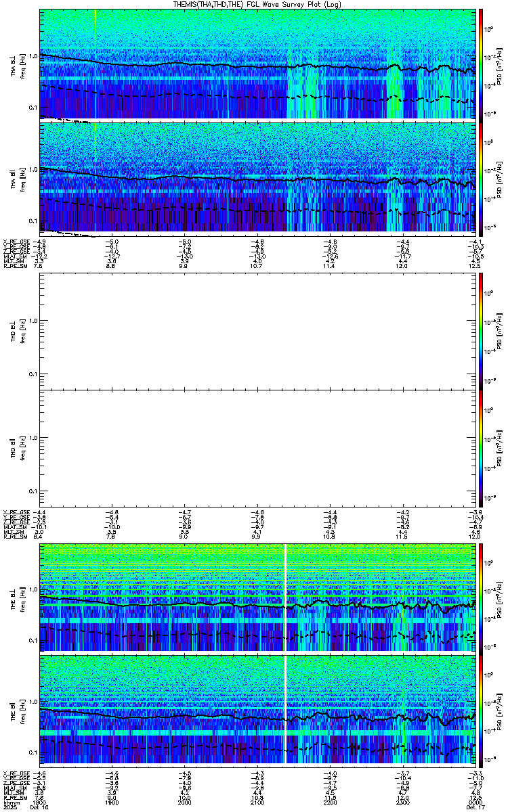This screenshot has height=812, width=508.
Task: Click the THE B-parallel spectrogram panel
Action: click(x=257, y=710)
